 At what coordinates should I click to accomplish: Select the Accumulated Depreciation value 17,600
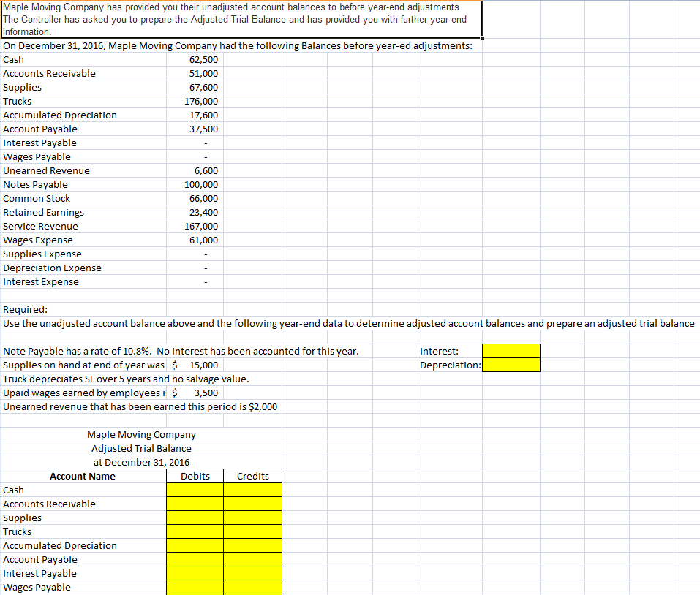click(x=195, y=115)
